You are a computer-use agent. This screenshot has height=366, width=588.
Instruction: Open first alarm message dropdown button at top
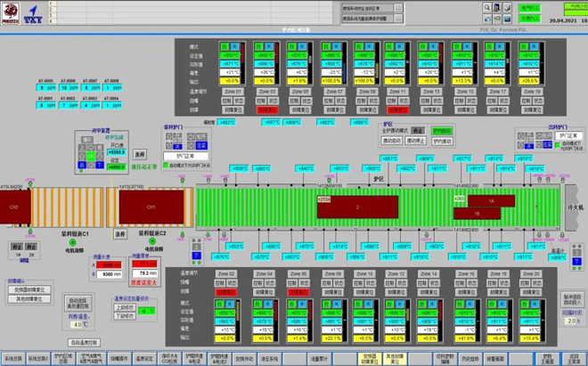(x=397, y=8)
